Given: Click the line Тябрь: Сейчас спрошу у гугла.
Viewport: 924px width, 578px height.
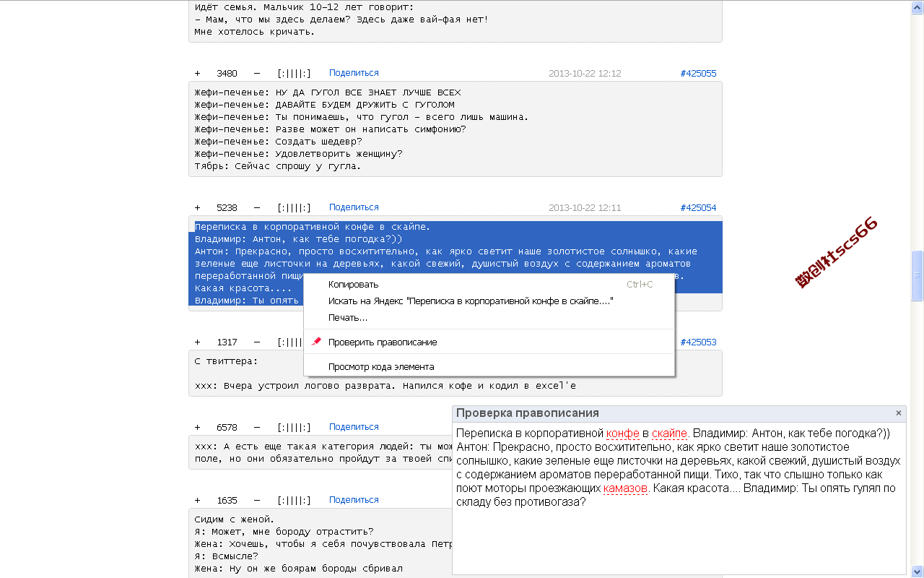Looking at the screenshot, I should coord(278,165).
